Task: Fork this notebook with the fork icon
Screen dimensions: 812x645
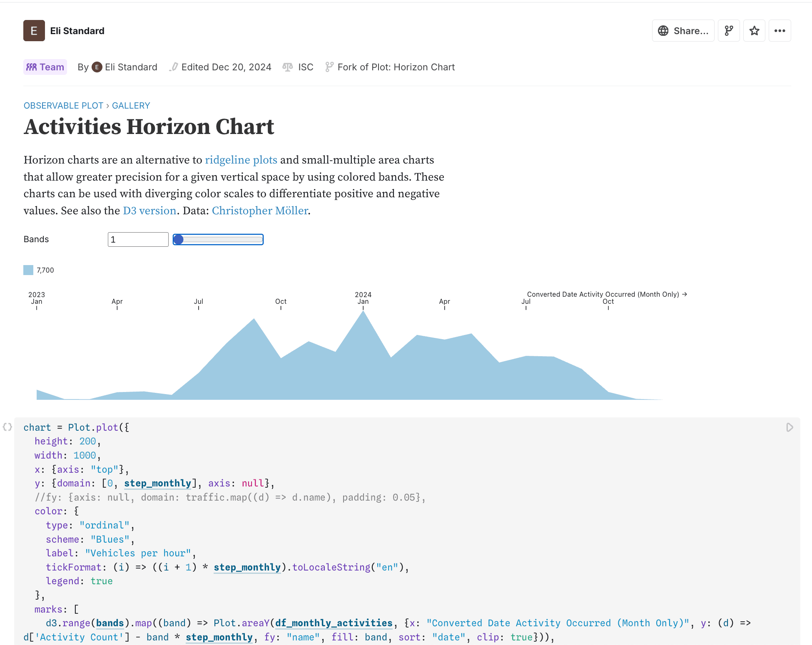Action: point(729,31)
